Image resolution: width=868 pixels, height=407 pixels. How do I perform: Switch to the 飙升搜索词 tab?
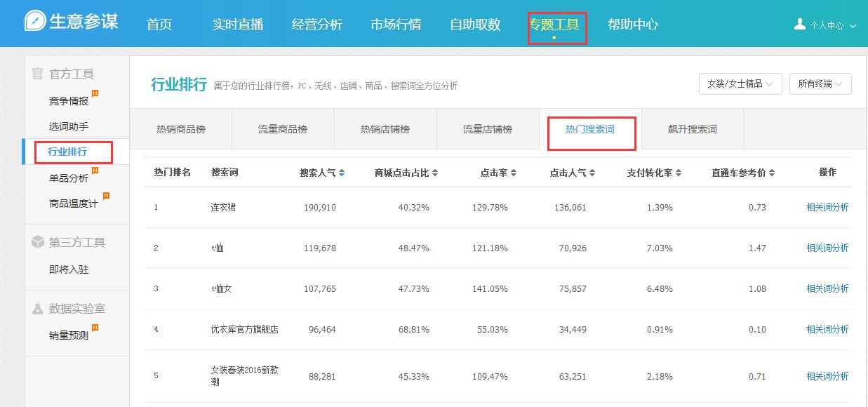click(692, 129)
